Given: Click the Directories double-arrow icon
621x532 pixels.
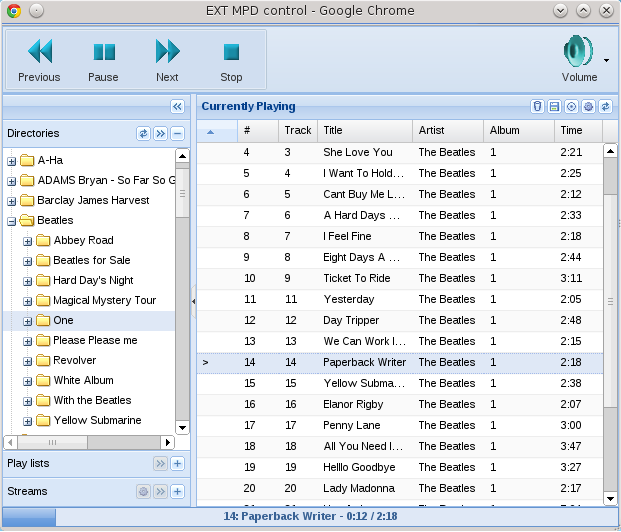Looking at the screenshot, I should 160,133.
